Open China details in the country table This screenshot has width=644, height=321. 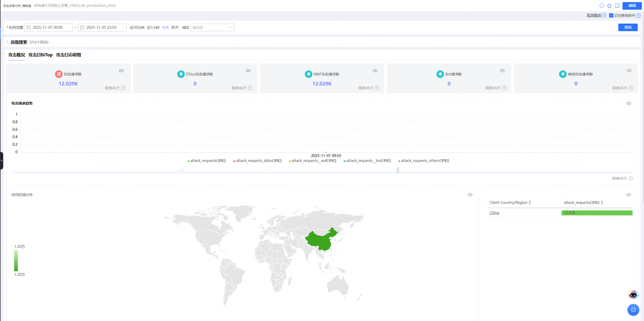(x=494, y=213)
